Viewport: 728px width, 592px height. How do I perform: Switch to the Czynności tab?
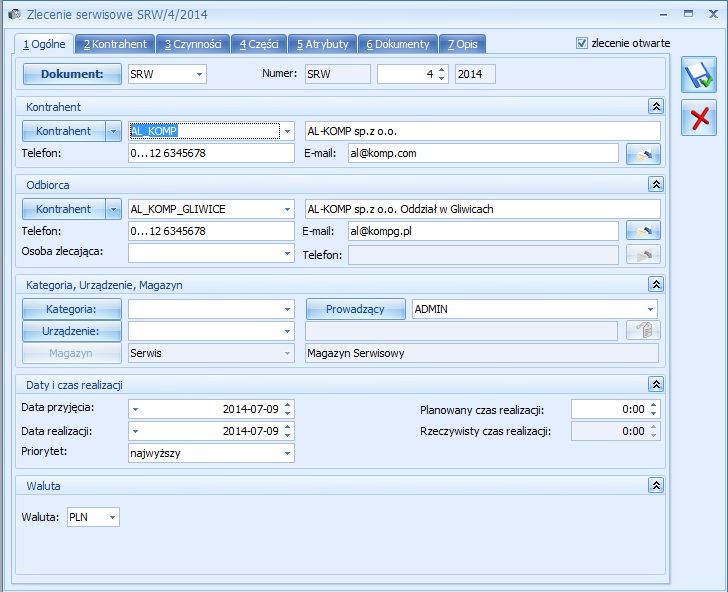tap(193, 44)
